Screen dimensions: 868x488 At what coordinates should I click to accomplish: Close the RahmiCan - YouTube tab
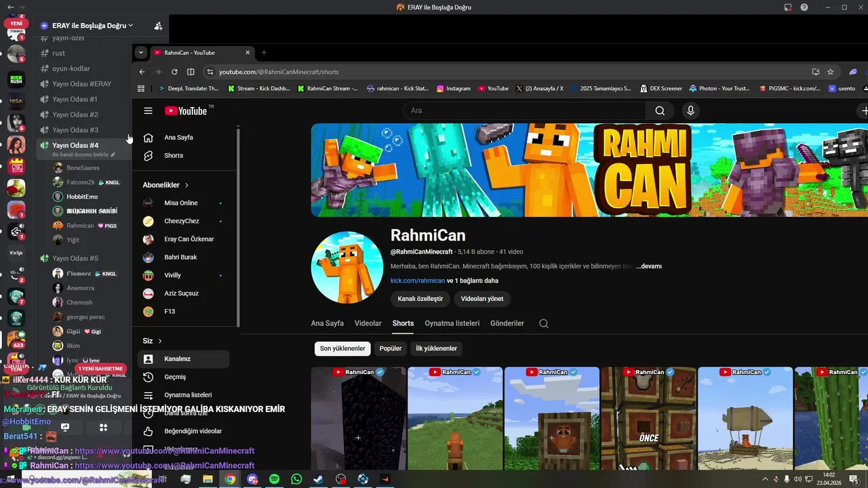point(248,52)
